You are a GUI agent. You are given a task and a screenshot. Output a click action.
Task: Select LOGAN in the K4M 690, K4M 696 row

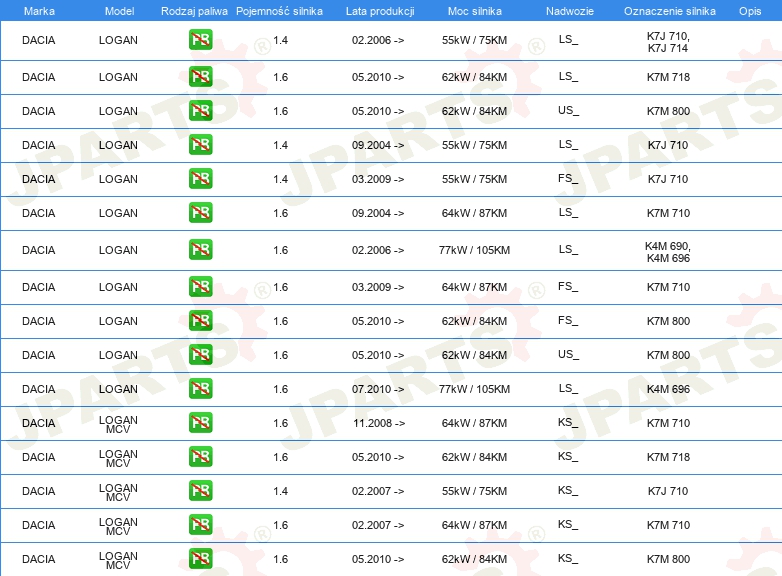click(118, 250)
